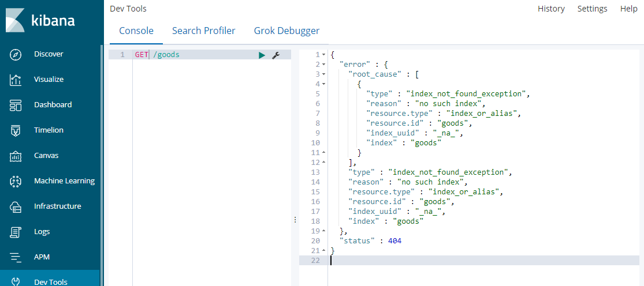
Task: Open Logs via its document icon
Action: point(15,232)
